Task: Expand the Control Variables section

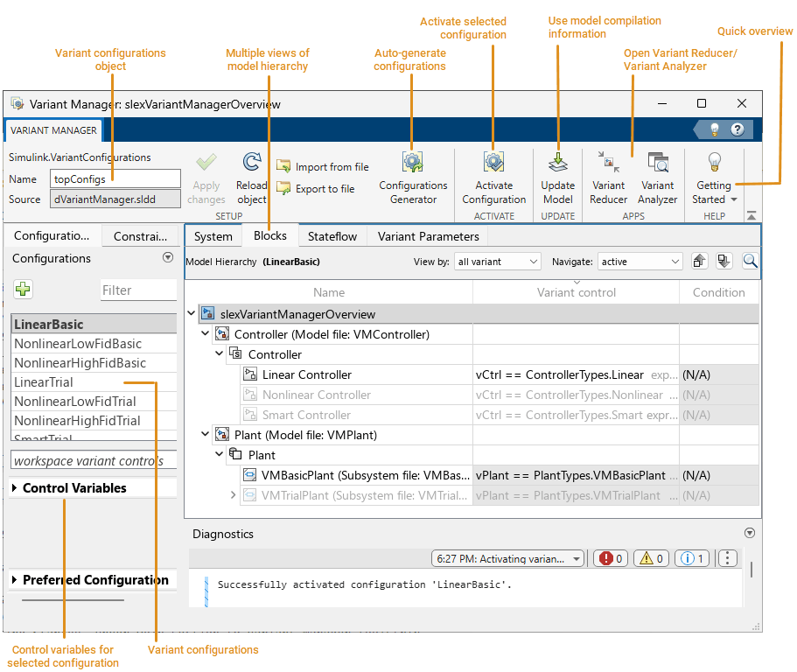Action: click(14, 488)
